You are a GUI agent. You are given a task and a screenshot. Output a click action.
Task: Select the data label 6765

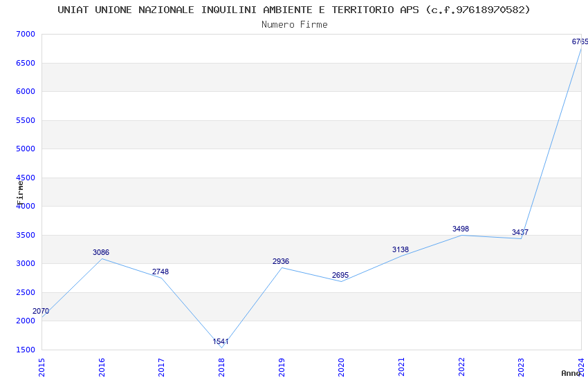click(580, 41)
